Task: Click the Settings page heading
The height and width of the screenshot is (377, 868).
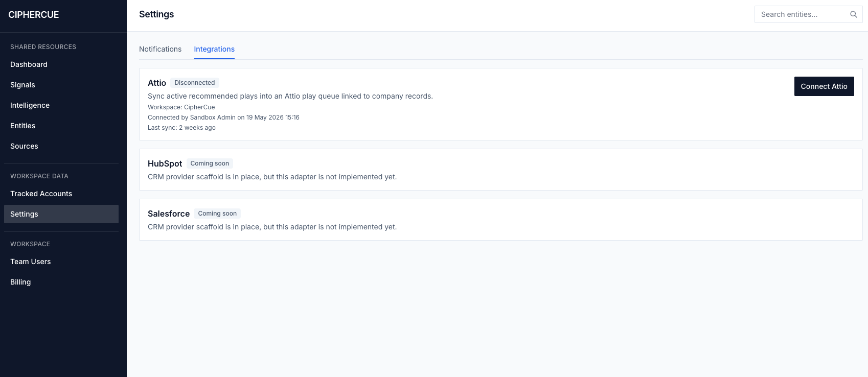Action: tap(156, 14)
